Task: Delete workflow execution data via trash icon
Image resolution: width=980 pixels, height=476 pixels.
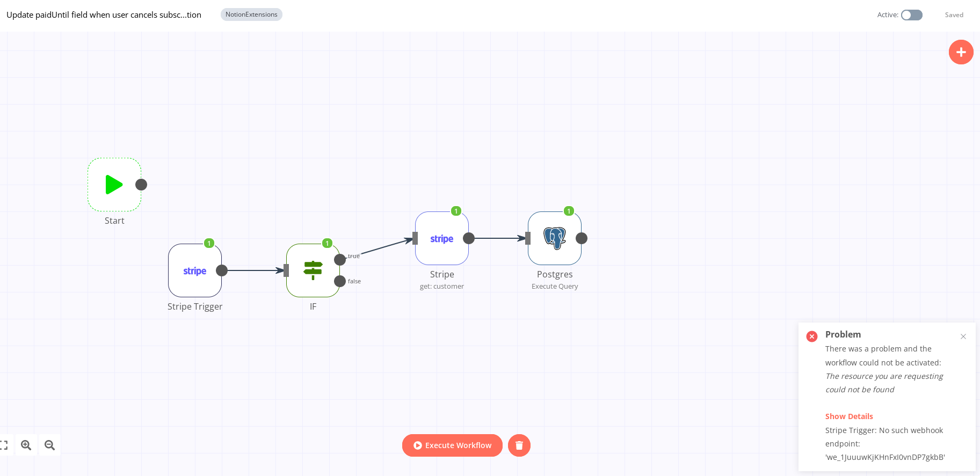Action: point(519,445)
